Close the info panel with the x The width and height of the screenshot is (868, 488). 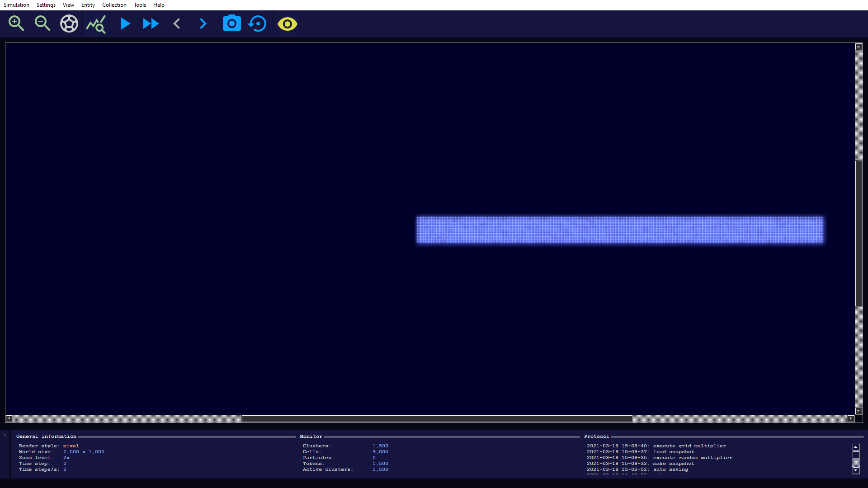point(5,436)
